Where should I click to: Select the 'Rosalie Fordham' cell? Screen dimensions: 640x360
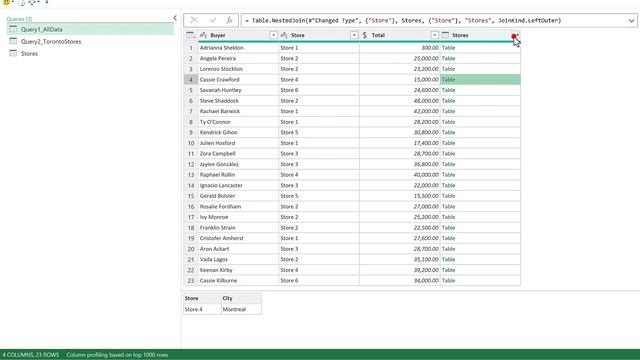tap(238, 207)
